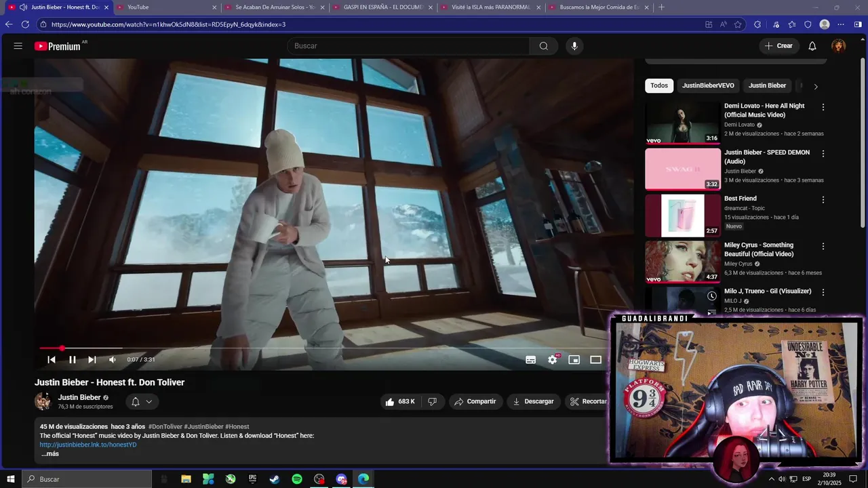Open Justin Bieber channel name link
Screen dimensions: 868x488
click(79, 398)
